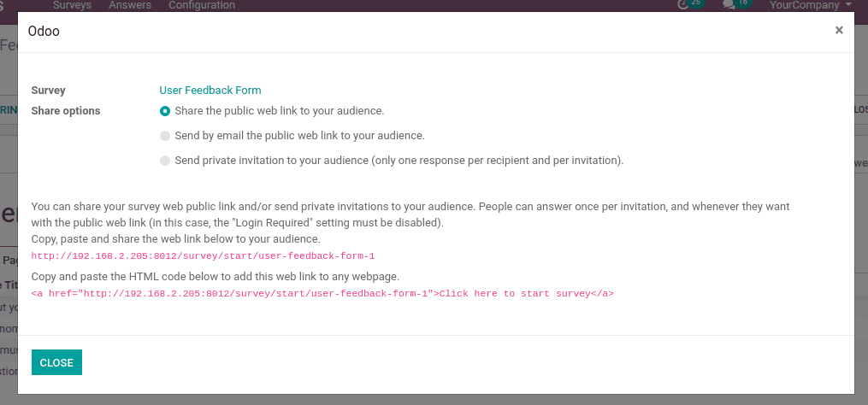Click the messages counter badge showing 16
Viewport: 868px width, 405px height.
click(743, 3)
